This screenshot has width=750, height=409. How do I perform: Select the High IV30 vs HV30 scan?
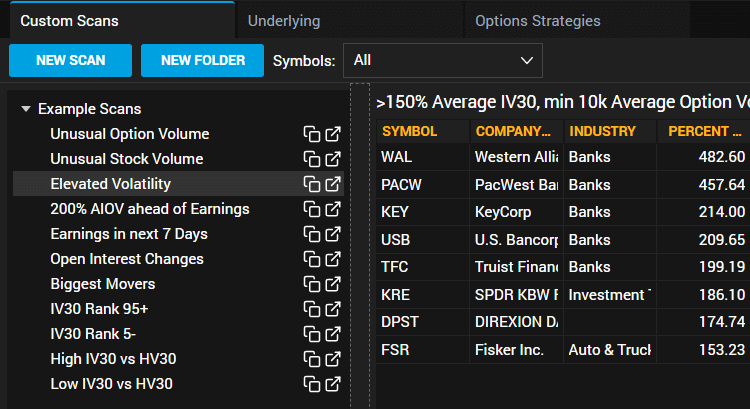pyautogui.click(x=113, y=359)
